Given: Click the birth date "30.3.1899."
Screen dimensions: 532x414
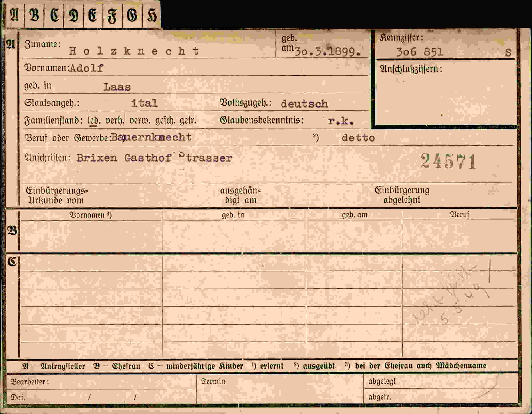Looking at the screenshot, I should [x=328, y=52].
